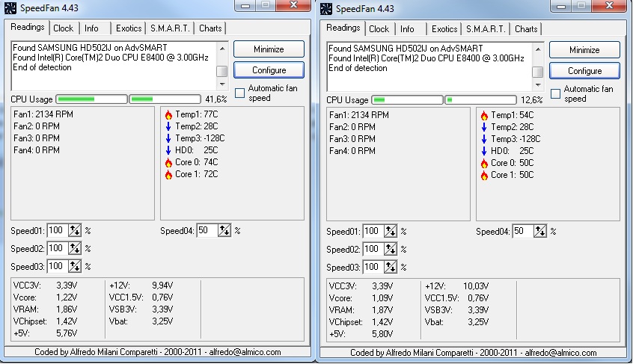
Task: Open the Clock tab in right window
Action: pyautogui.click(x=379, y=29)
